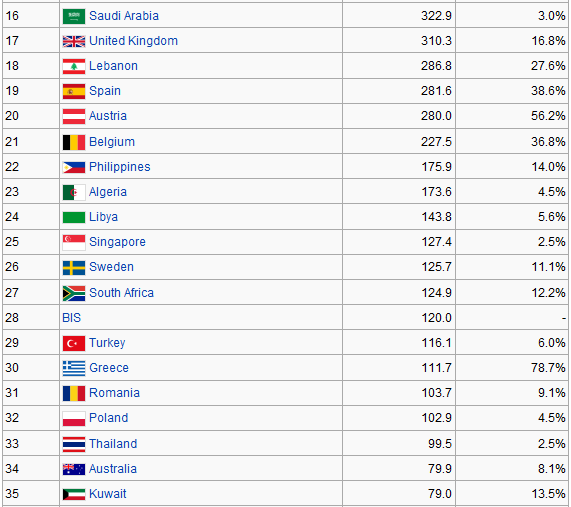Open the Belgium link
This screenshot has width=571, height=507.
pyautogui.click(x=112, y=142)
